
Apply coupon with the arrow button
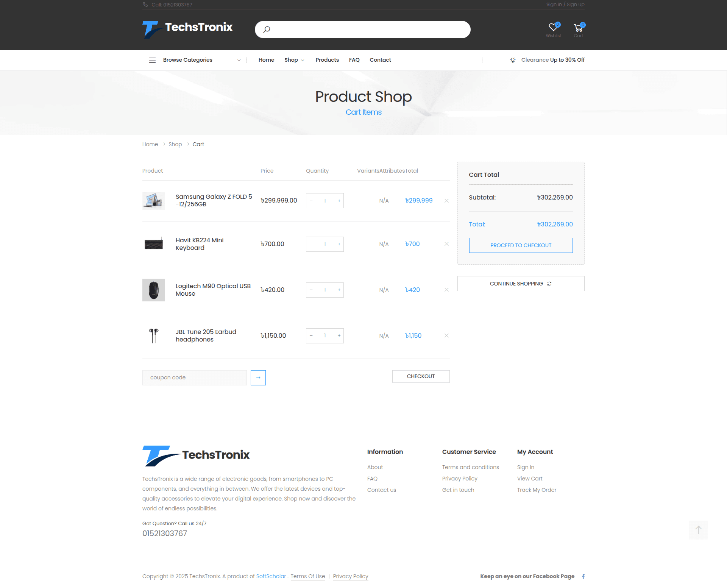click(x=258, y=377)
